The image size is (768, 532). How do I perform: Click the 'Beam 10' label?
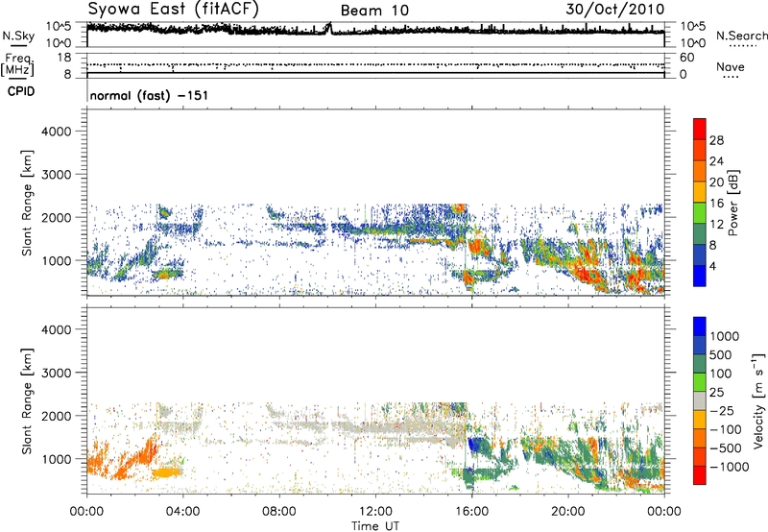click(374, 11)
